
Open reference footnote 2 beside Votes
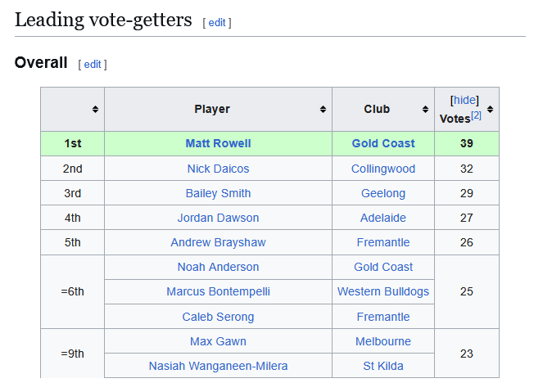coord(476,115)
